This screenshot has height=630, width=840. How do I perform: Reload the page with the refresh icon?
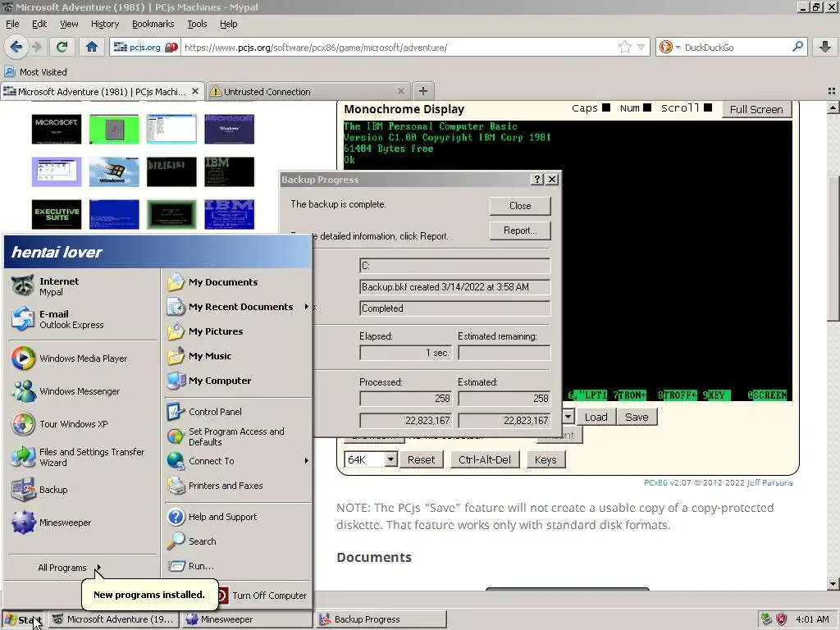click(62, 47)
